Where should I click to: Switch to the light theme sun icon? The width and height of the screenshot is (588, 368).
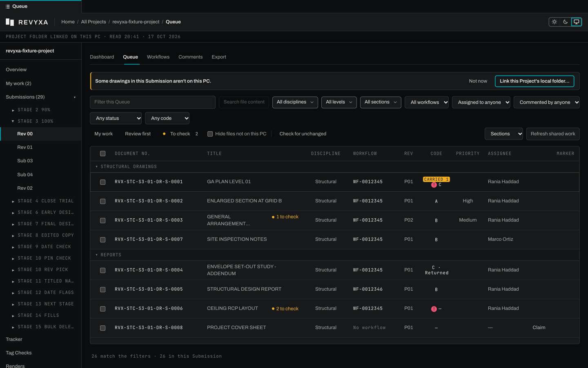click(x=554, y=22)
